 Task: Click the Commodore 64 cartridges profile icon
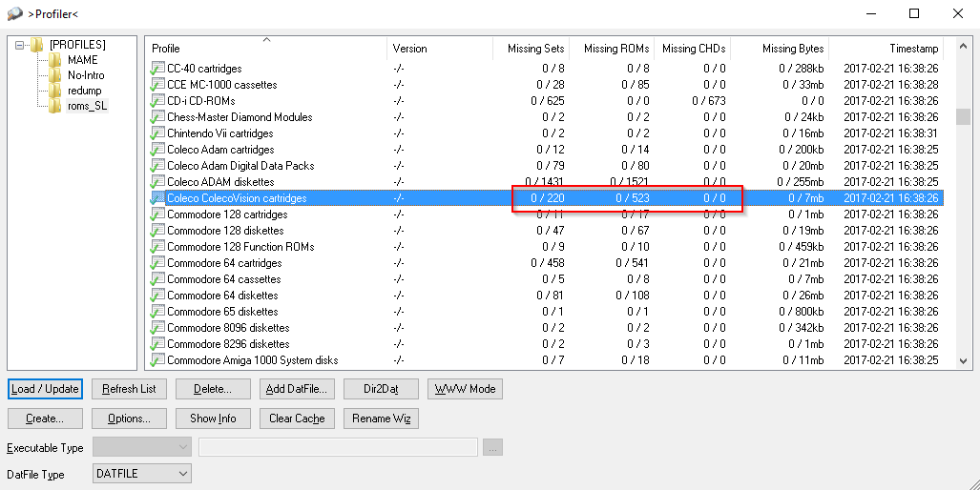point(157,263)
